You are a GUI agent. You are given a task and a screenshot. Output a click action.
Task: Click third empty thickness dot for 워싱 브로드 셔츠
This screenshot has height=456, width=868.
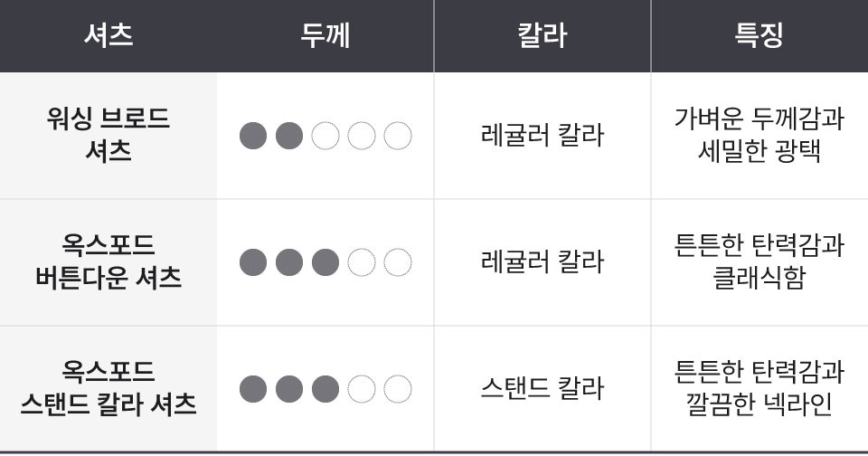(x=325, y=136)
